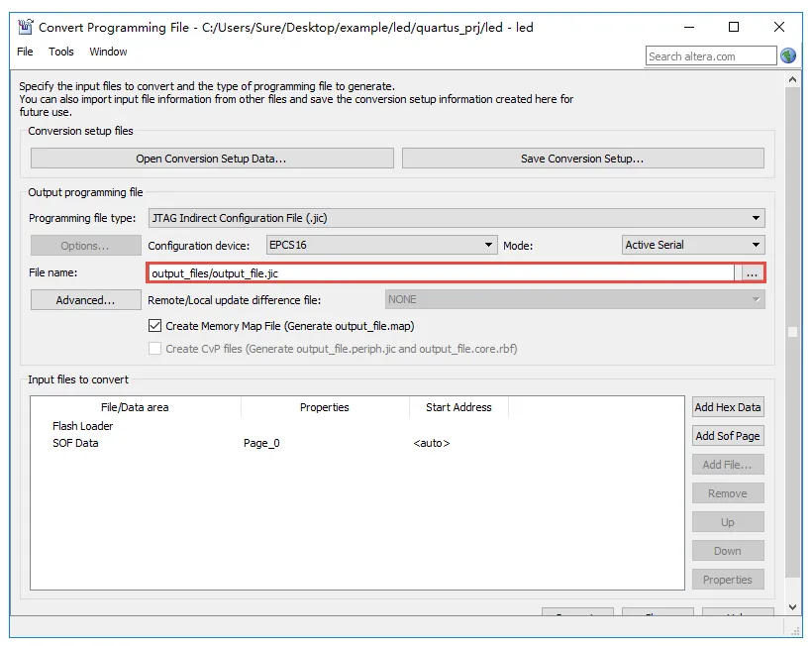Maximize the Convert Programming File window
This screenshot has width=812, height=646.
coord(734,27)
